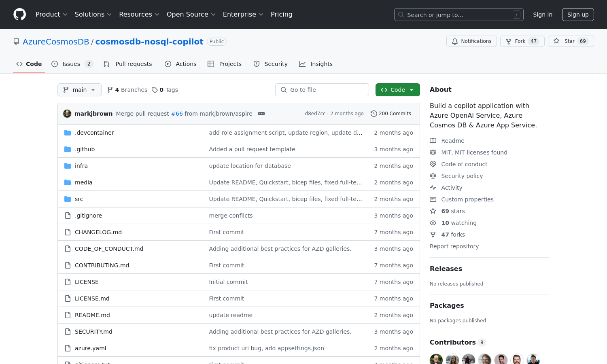Image resolution: width=607 pixels, height=364 pixels.
Task: Fork the repository
Action: (522, 41)
